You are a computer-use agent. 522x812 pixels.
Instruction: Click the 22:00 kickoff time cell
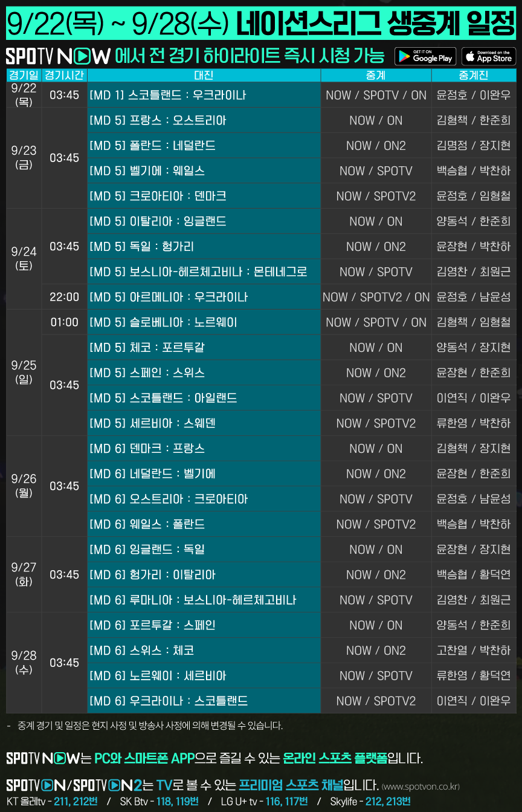click(64, 297)
